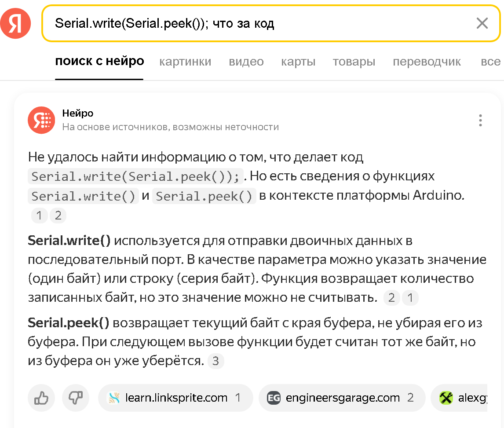Dislike the answer with thumbs down
Viewport: 504px width, 428px height.
[x=76, y=398]
